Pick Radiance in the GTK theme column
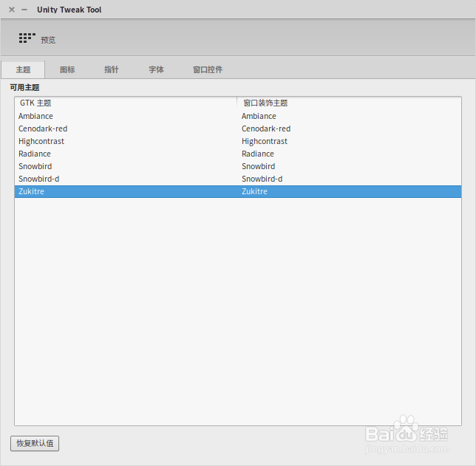This screenshot has width=476, height=466. 35,154
